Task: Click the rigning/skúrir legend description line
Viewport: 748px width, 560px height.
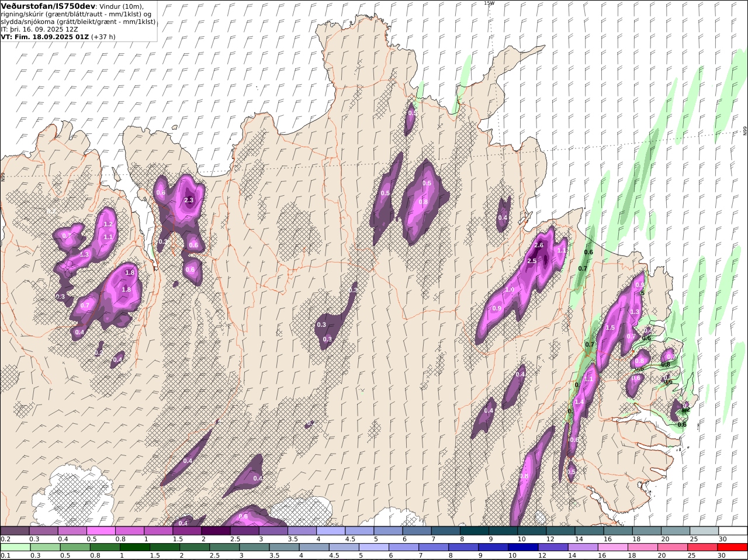Action: (x=76, y=14)
